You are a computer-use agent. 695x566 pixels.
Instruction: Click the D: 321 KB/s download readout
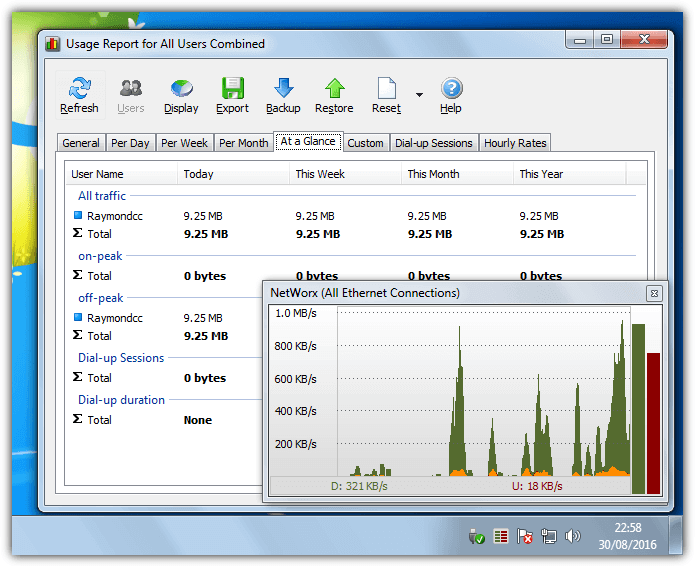click(x=359, y=486)
